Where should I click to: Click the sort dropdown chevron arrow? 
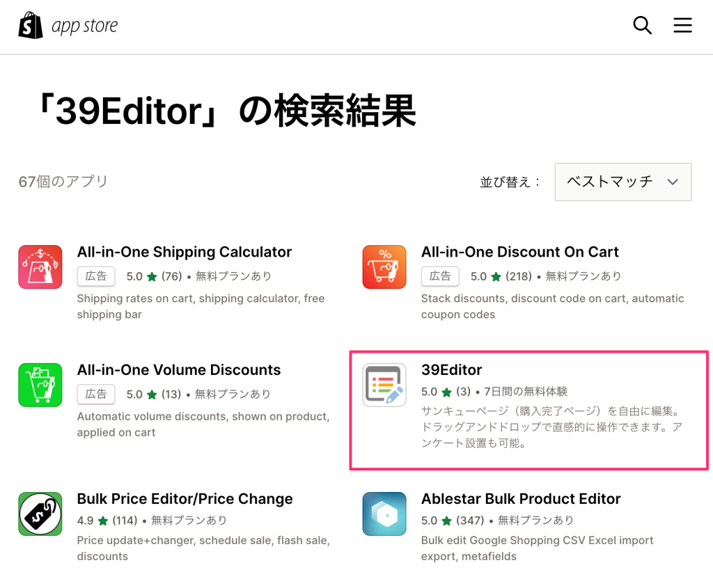click(x=673, y=182)
